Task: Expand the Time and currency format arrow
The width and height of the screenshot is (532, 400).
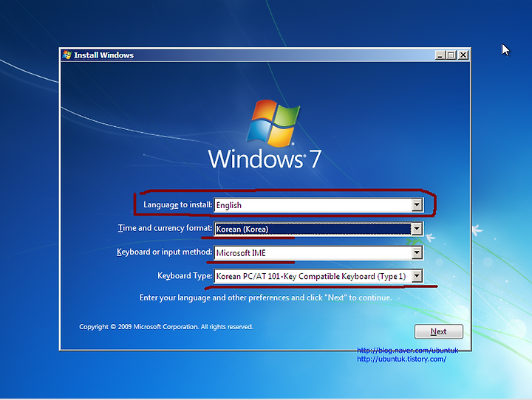Action: (x=417, y=229)
